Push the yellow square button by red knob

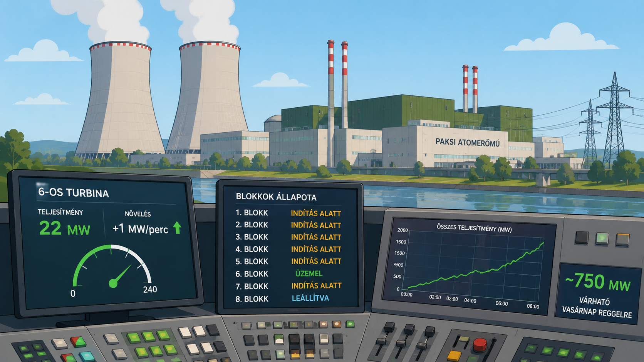tap(454, 355)
